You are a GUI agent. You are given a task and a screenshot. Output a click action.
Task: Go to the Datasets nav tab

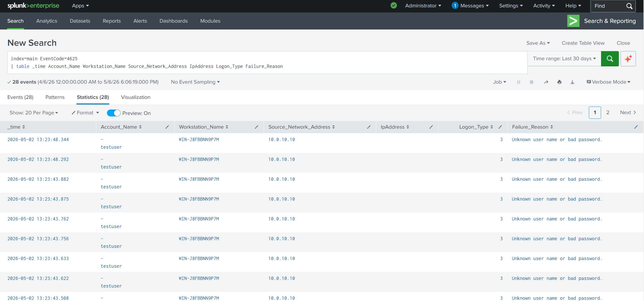point(80,21)
